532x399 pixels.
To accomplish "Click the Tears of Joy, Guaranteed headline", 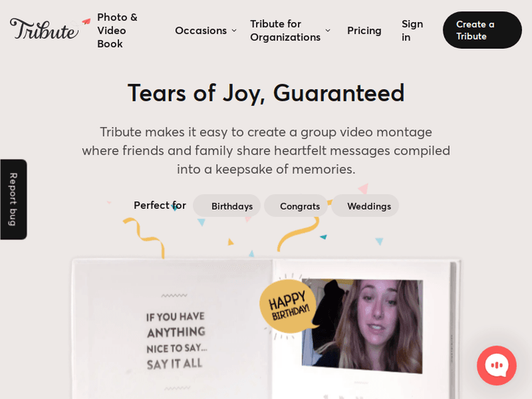I will (x=266, y=93).
